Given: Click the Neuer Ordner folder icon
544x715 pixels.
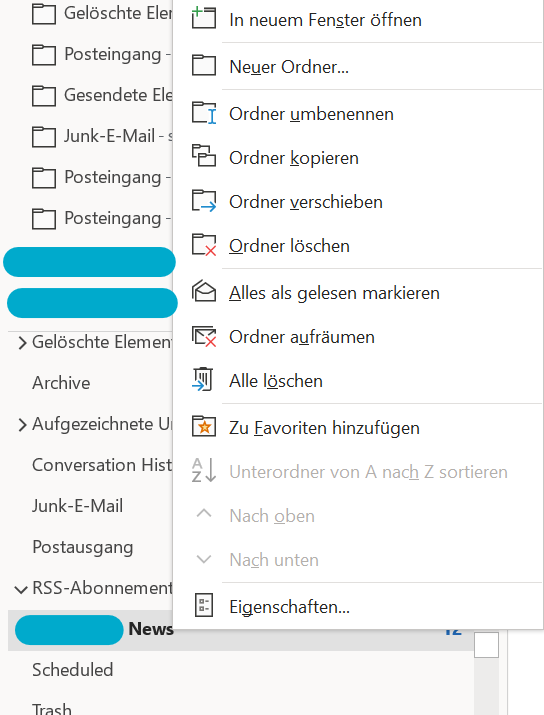Looking at the screenshot, I should point(204,66).
